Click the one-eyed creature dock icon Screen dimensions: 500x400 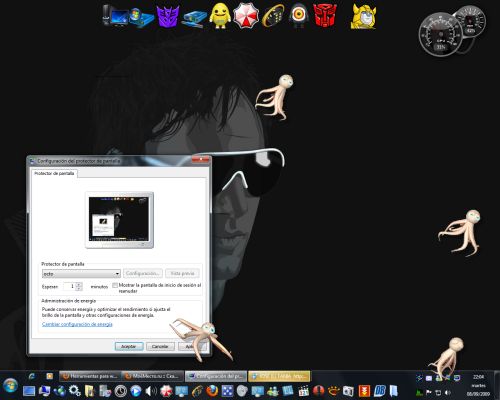[x=299, y=15]
